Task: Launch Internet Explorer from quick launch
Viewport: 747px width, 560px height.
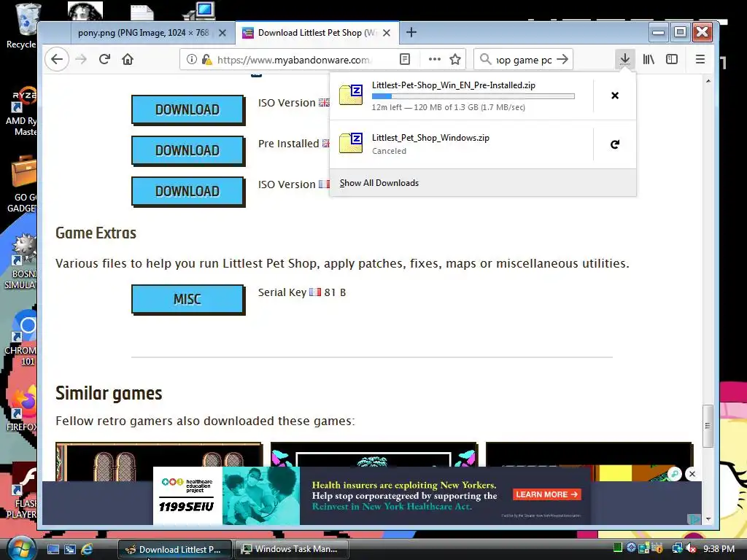Action: point(87,549)
